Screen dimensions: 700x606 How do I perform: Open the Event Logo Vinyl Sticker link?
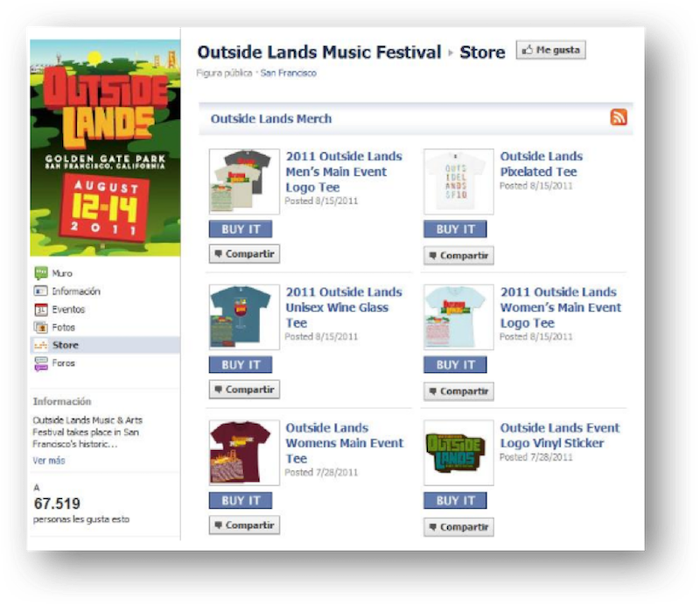(x=560, y=436)
